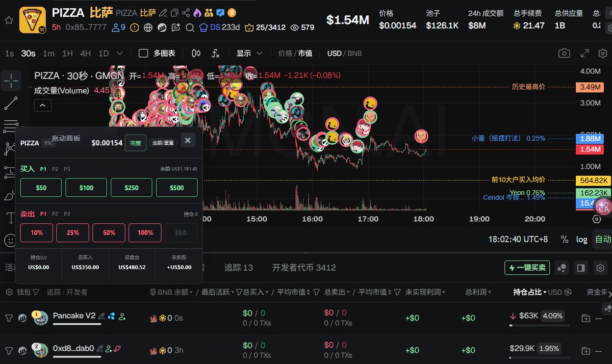Buy $50 of PIZZA
The width and height of the screenshot is (612, 364).
pyautogui.click(x=41, y=188)
